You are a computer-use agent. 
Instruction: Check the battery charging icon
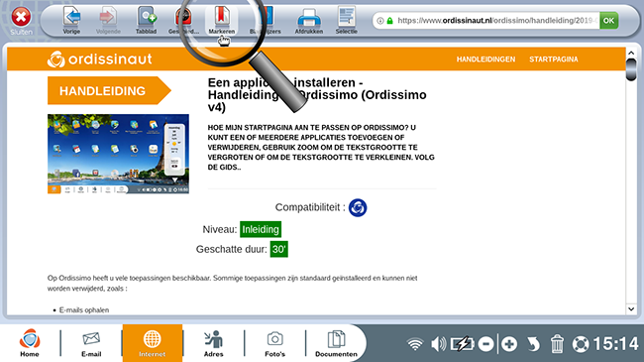click(463, 344)
